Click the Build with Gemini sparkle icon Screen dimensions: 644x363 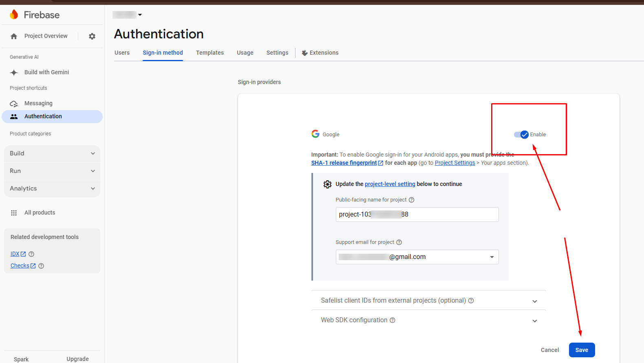pos(14,73)
